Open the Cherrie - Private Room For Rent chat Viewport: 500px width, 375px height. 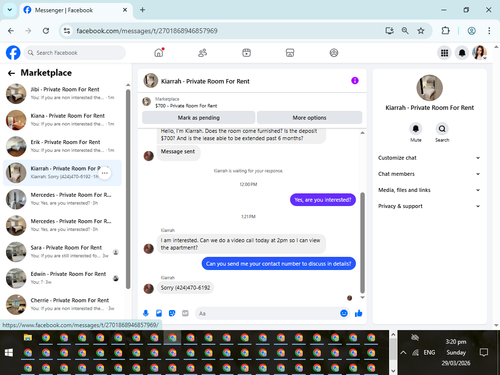(62, 304)
